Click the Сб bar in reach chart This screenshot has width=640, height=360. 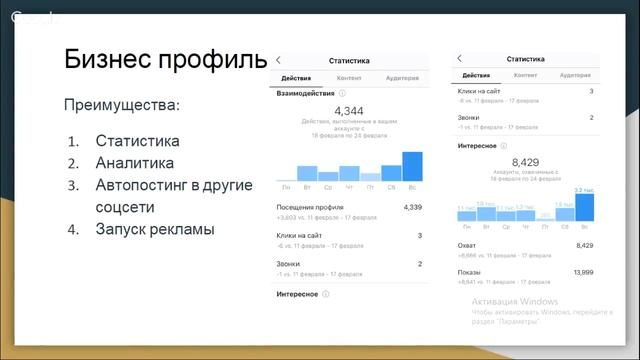pos(565,215)
